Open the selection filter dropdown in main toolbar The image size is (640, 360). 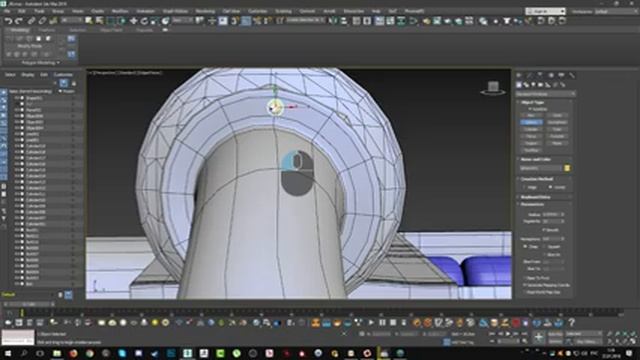72,20
